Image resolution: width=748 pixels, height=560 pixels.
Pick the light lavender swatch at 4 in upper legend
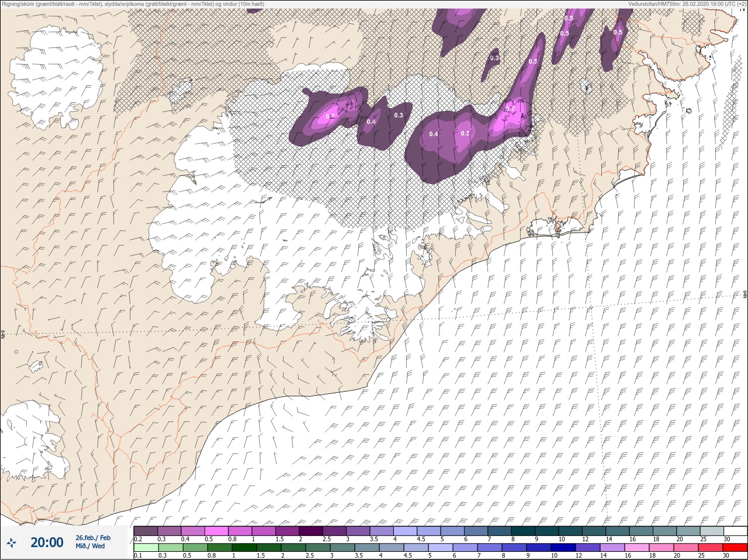coord(406,531)
